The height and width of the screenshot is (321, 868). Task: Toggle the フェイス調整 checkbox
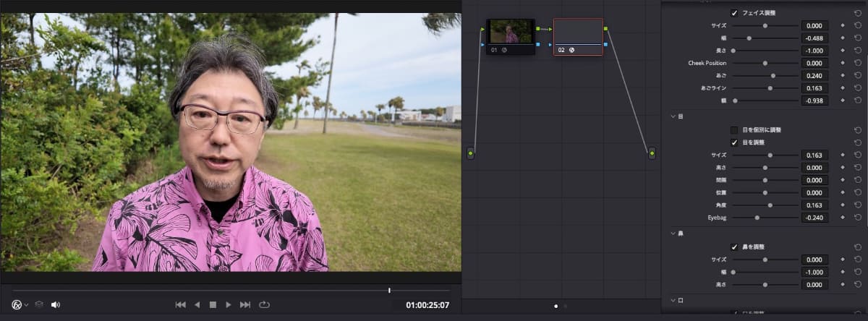[735, 13]
